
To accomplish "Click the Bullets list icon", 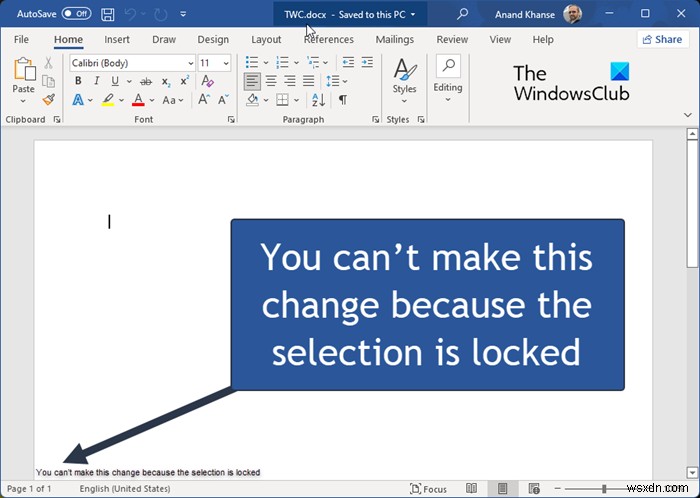I will [252, 62].
